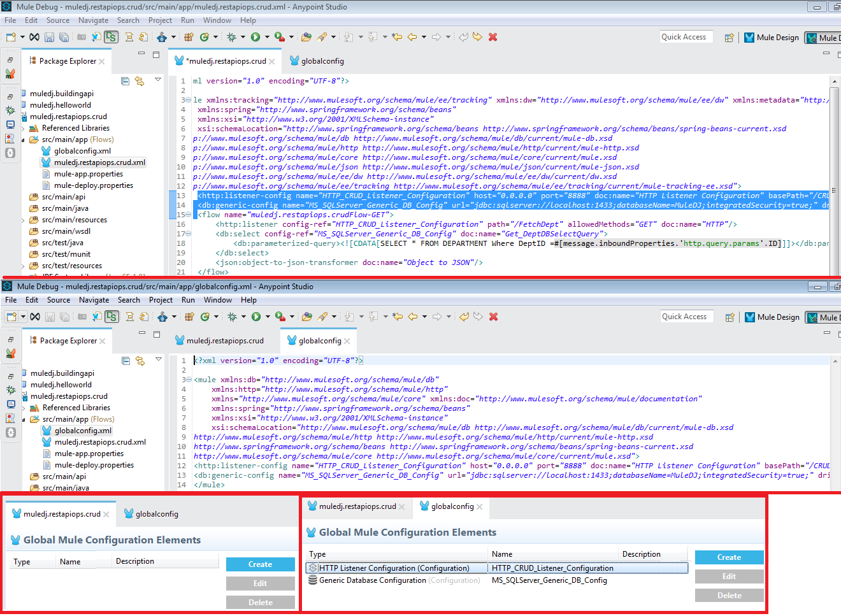Screen dimensions: 841x616
Task: Click the Save All icon in the toolbar
Action: click(62, 36)
